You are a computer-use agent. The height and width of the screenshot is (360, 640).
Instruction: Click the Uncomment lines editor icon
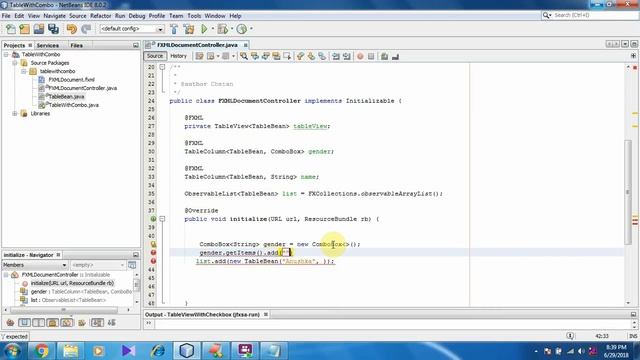point(395,56)
